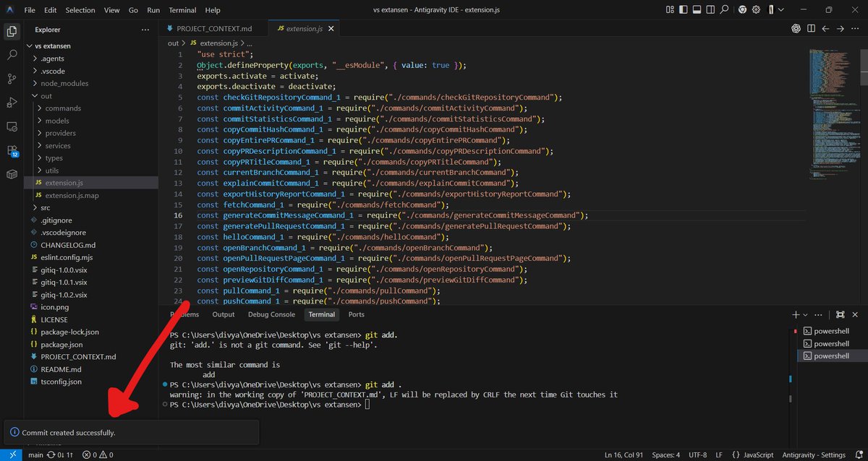
Task: Go forward with the right arrow icon
Action: pyautogui.click(x=840, y=29)
